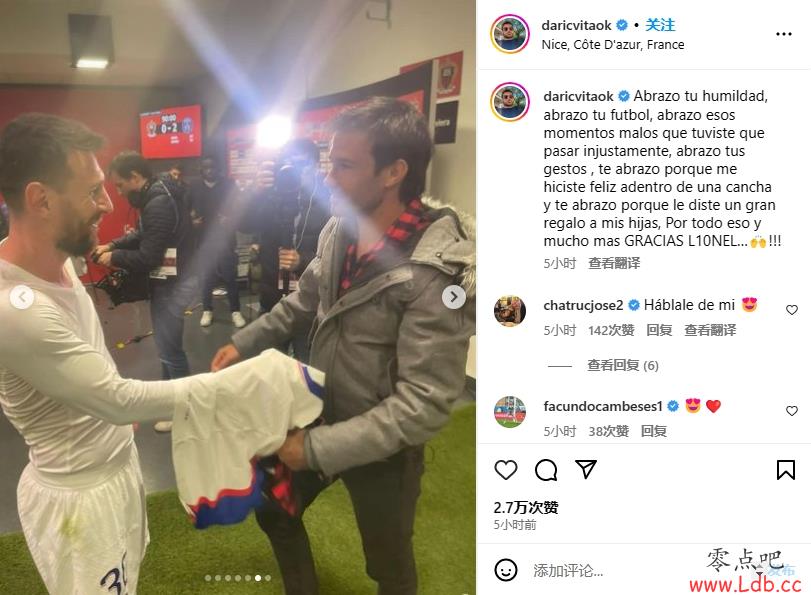This screenshot has height=595, width=811.
Task: Open emoji picker smiley icon
Action: coord(505,570)
